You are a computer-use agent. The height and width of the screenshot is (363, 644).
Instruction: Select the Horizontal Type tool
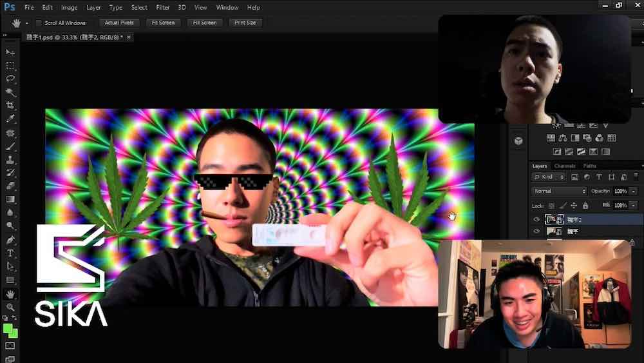pos(10,253)
